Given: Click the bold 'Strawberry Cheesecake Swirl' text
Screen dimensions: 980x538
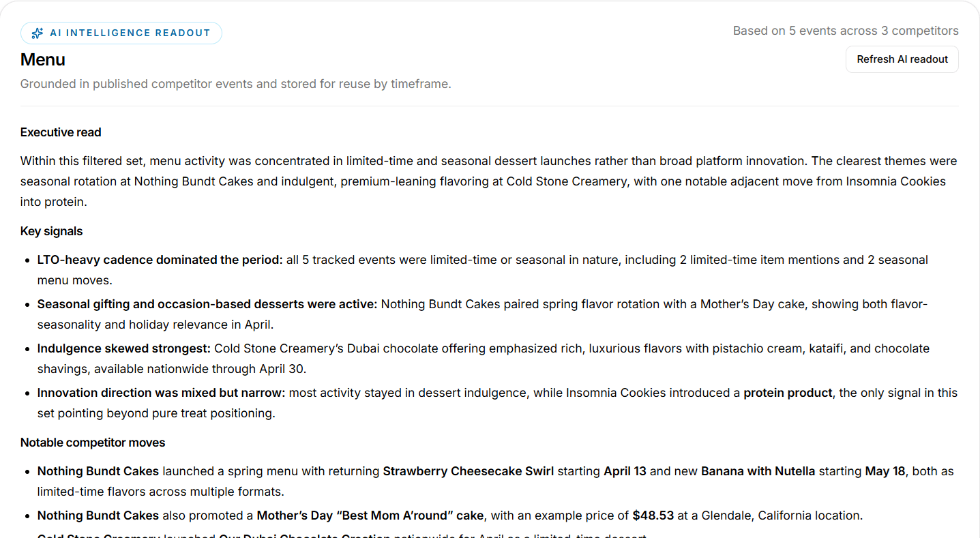Looking at the screenshot, I should coord(469,471).
